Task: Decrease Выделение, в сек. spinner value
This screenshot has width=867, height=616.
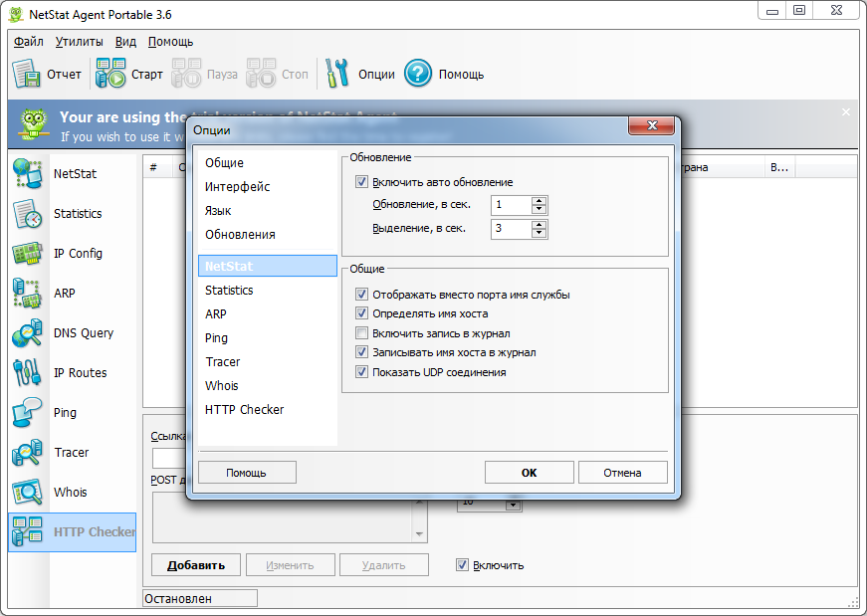Action: click(x=539, y=233)
